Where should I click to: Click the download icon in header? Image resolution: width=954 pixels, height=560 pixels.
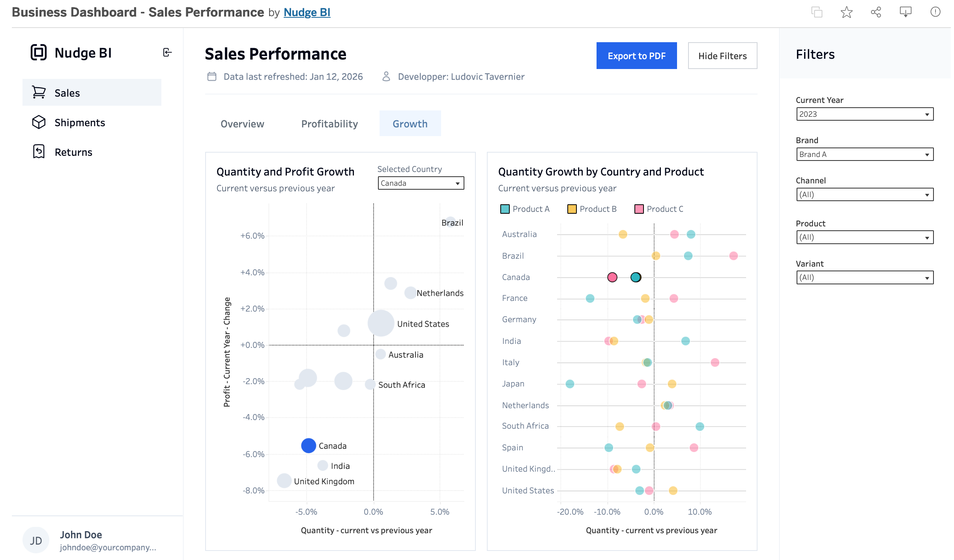[905, 12]
